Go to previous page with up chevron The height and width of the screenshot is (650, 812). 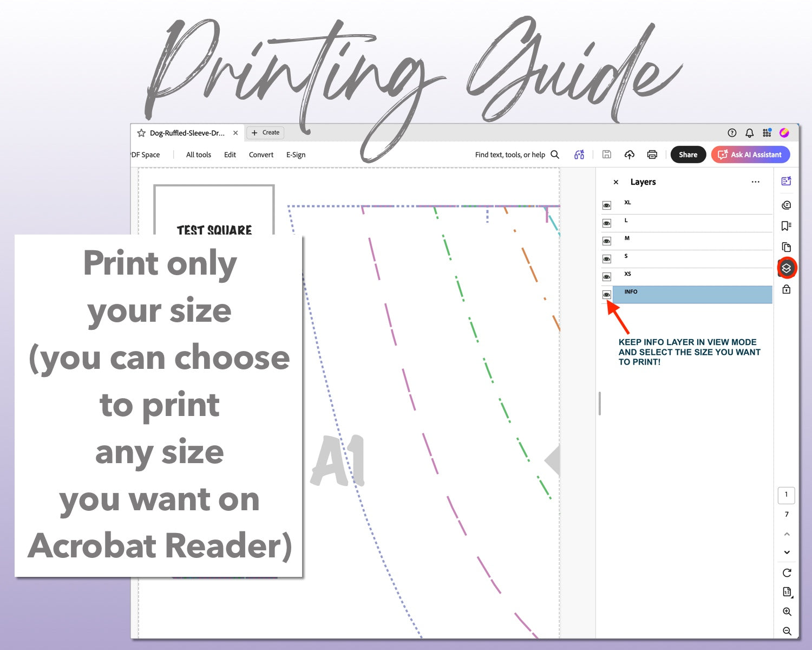pos(787,534)
